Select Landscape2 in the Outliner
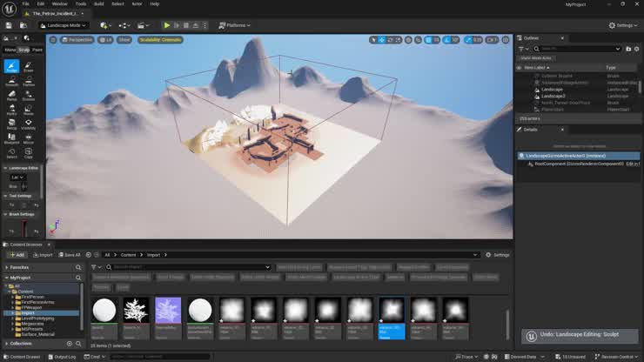This screenshot has width=644, height=362. tap(553, 96)
